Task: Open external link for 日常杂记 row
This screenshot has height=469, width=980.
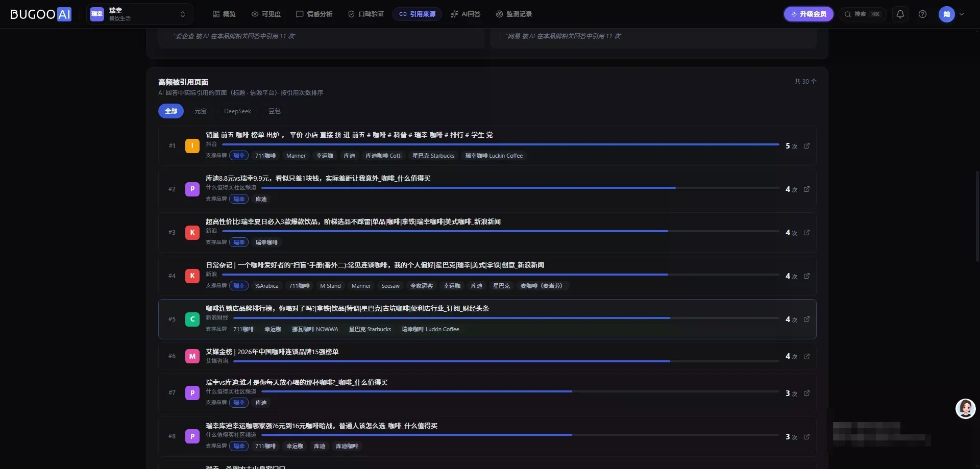Action: pos(806,276)
